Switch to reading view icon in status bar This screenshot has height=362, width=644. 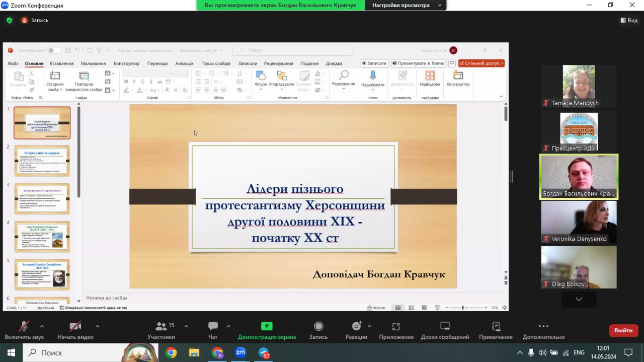(x=424, y=308)
